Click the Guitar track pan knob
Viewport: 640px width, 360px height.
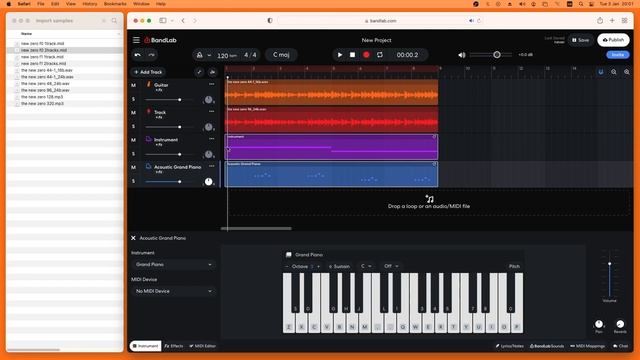(209, 100)
